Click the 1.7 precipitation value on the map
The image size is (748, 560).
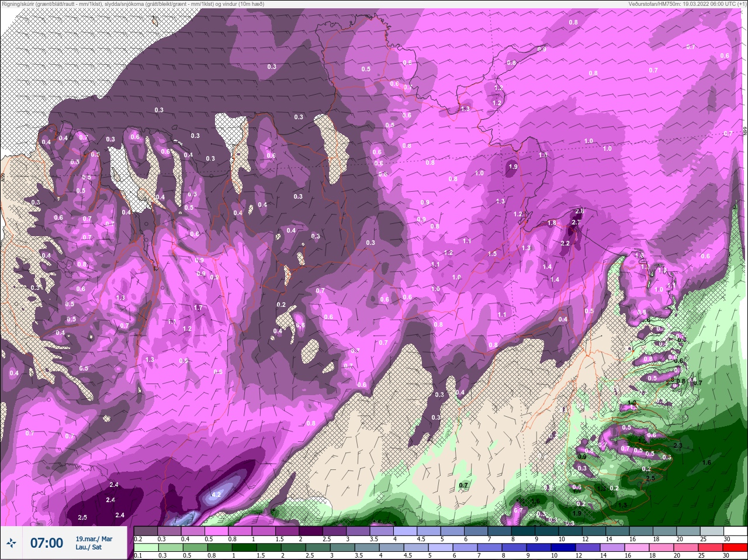pyautogui.click(x=198, y=307)
